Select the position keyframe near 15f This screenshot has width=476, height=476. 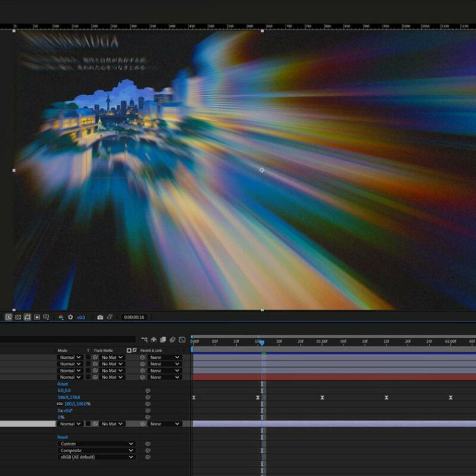[258, 397]
